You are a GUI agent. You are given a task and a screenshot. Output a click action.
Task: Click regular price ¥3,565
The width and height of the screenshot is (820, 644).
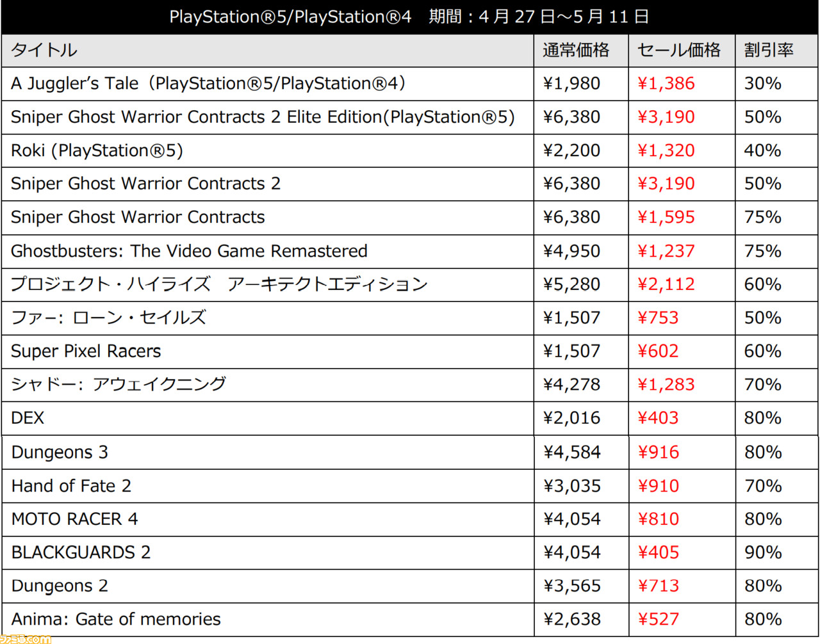[571, 586]
